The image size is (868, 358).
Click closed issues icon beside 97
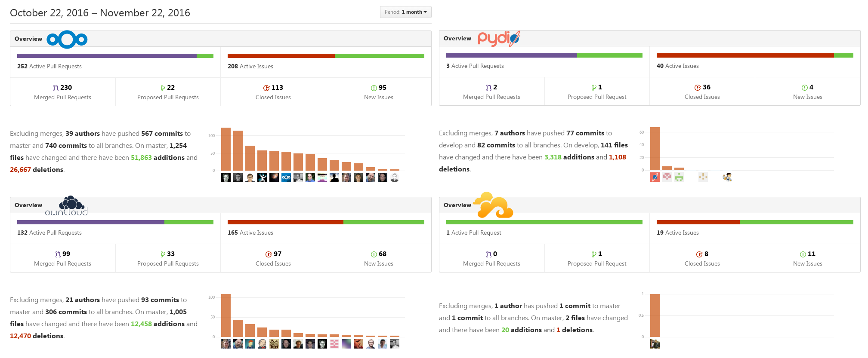(269, 254)
